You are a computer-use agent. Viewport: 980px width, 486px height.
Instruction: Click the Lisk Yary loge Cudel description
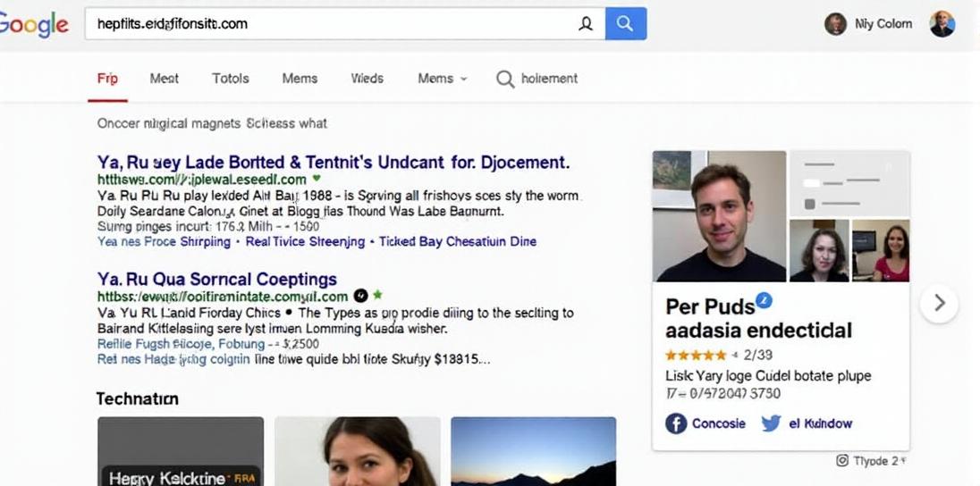point(768,376)
